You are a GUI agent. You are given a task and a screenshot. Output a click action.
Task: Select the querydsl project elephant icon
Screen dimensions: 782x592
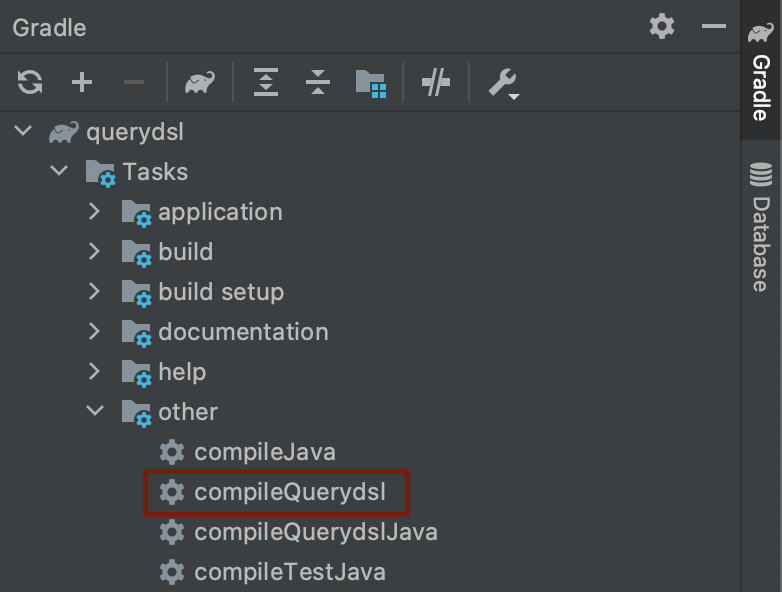coord(63,132)
